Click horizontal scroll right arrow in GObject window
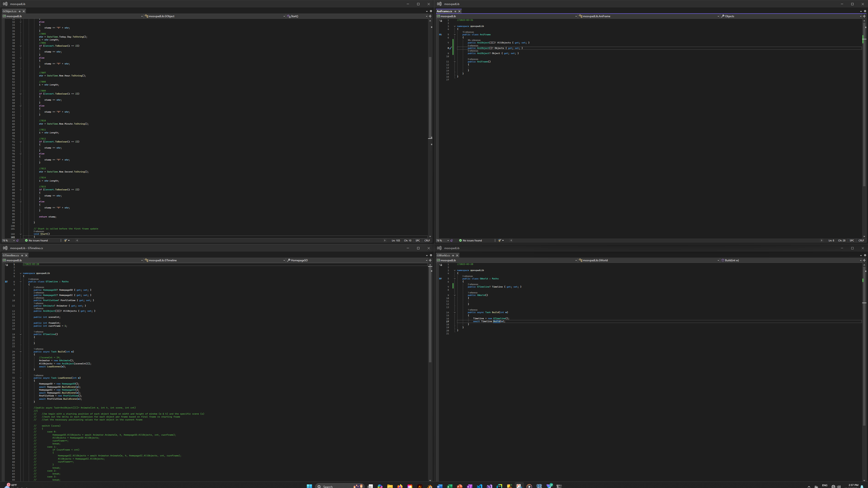This screenshot has height=488, width=868. click(384, 240)
